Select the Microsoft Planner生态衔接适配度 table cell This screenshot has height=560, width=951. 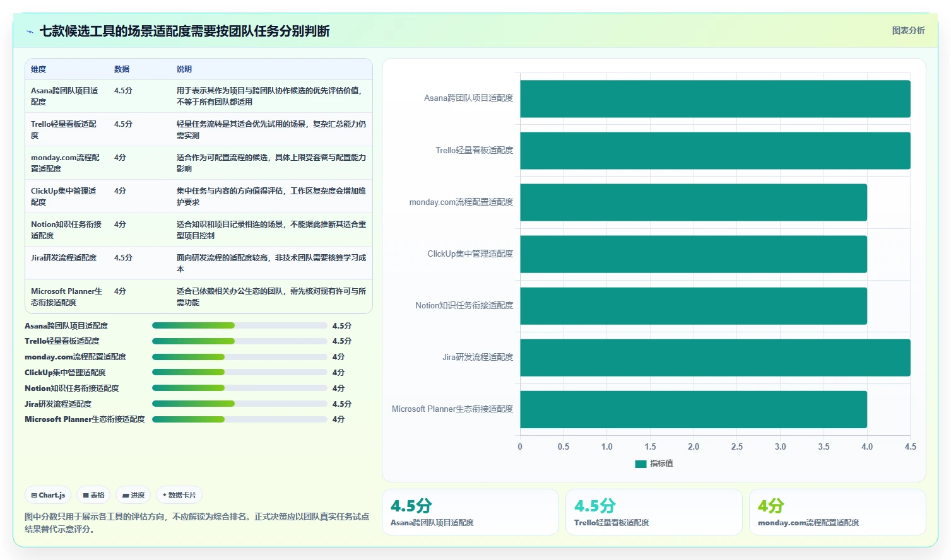(66, 296)
